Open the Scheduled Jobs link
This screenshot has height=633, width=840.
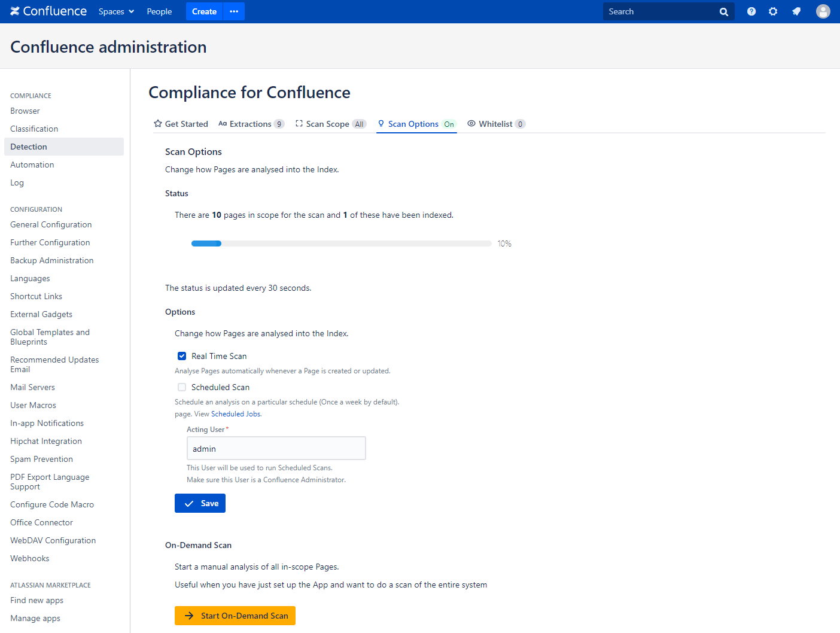pyautogui.click(x=236, y=414)
